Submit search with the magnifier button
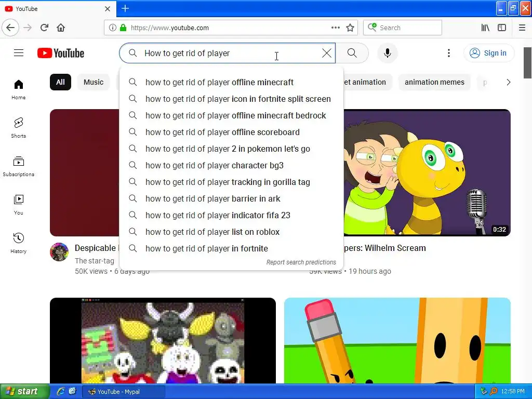The image size is (532, 399). point(352,53)
